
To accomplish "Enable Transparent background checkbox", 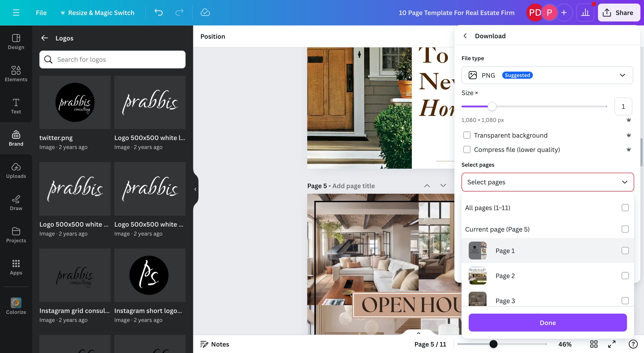I will (x=467, y=135).
